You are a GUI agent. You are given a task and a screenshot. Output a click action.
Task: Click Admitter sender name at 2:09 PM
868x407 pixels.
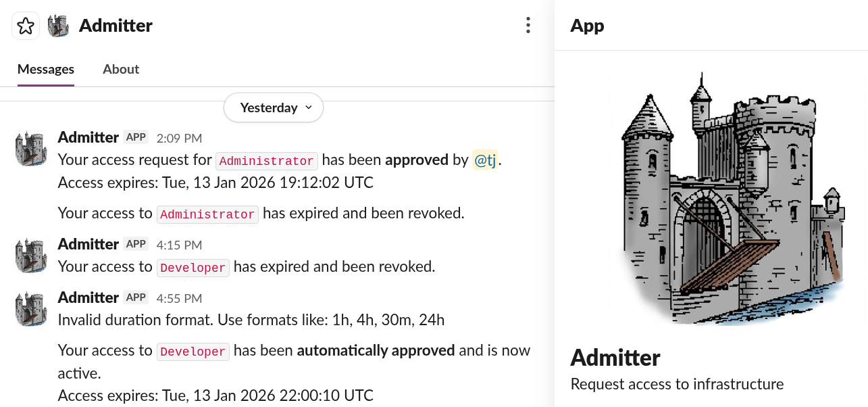click(88, 137)
